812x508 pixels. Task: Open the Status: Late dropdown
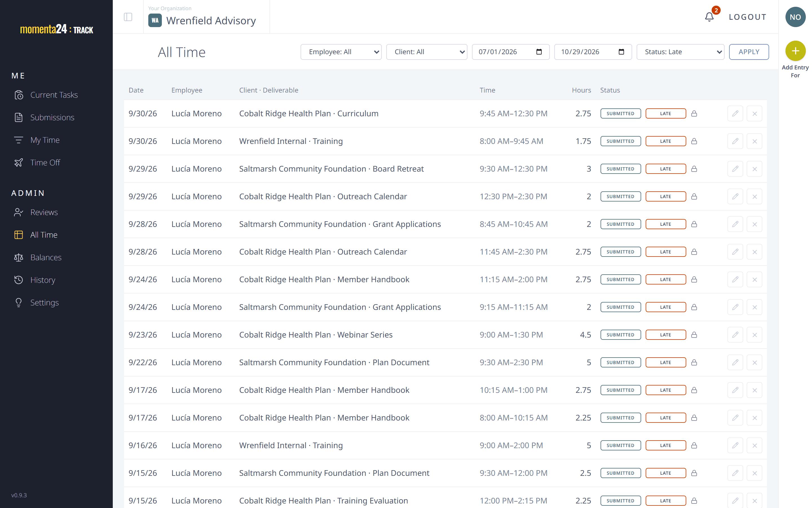[680, 52]
